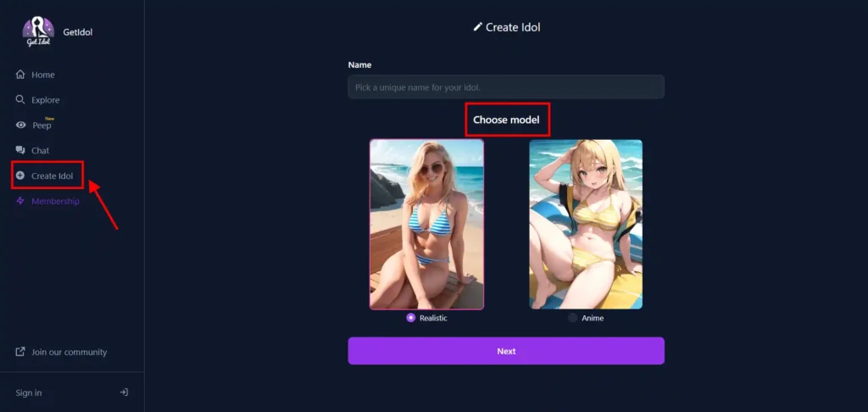Select the Anime model thumbnail
The height and width of the screenshot is (412, 868).
pyautogui.click(x=586, y=224)
